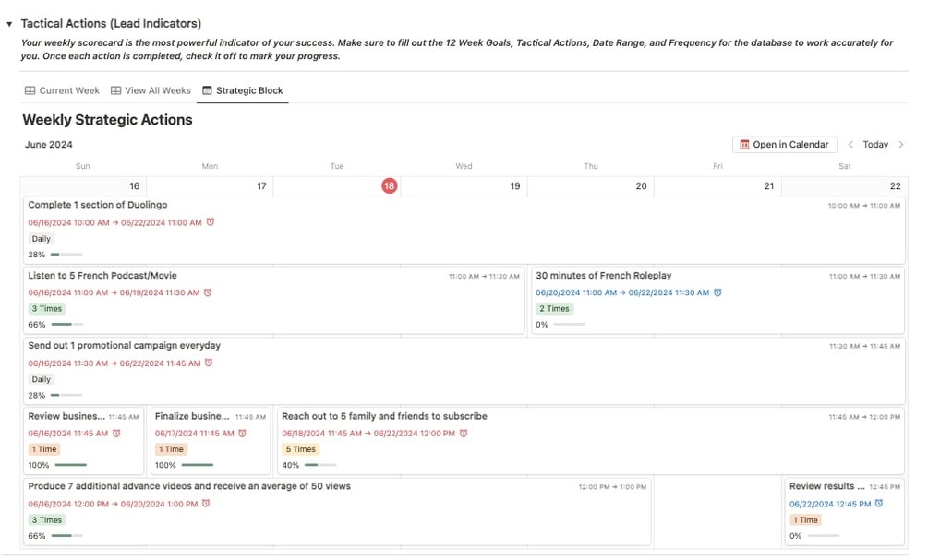Click the Open in Calendar button
Image resolution: width=928 pixels, height=560 pixels.
pos(784,145)
